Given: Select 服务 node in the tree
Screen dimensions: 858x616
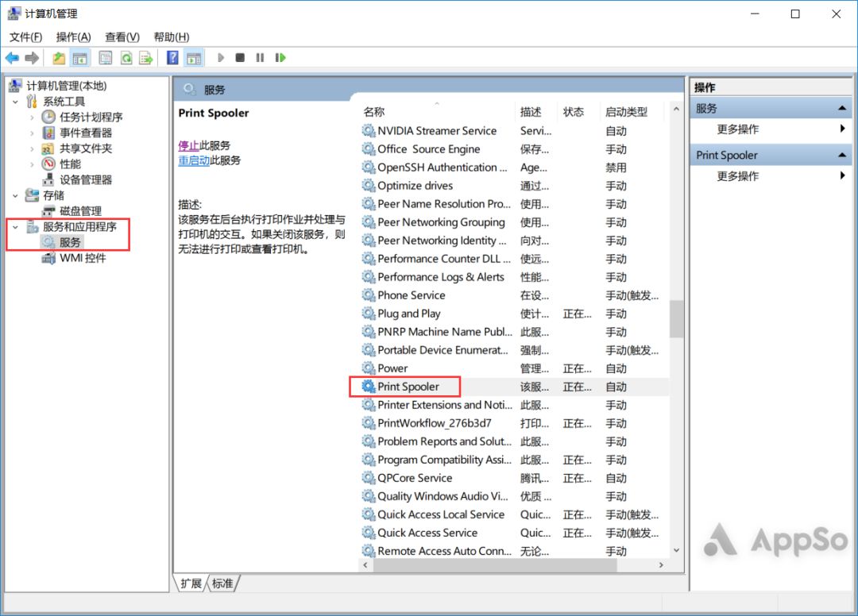Looking at the screenshot, I should click(x=69, y=242).
